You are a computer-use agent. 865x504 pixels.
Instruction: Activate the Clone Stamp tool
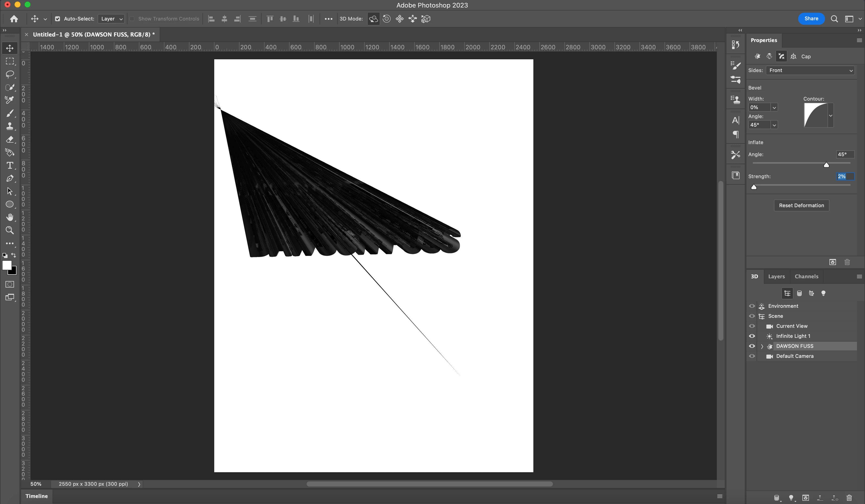(x=10, y=126)
